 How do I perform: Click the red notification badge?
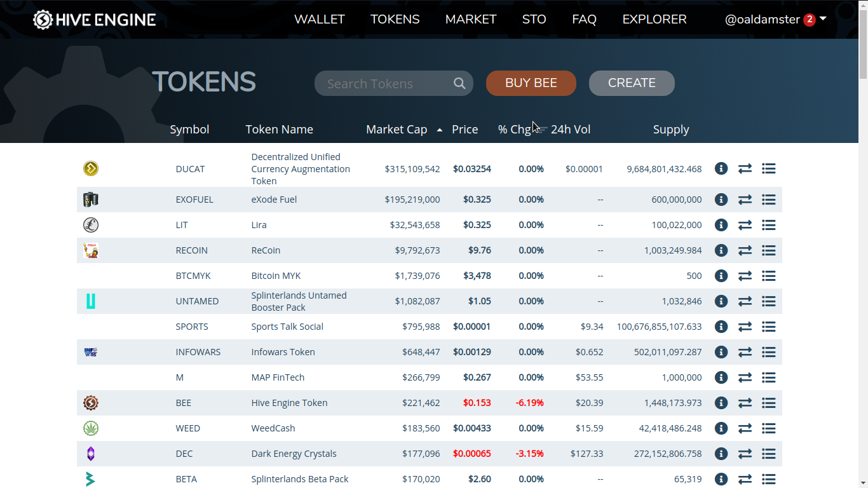(x=810, y=20)
